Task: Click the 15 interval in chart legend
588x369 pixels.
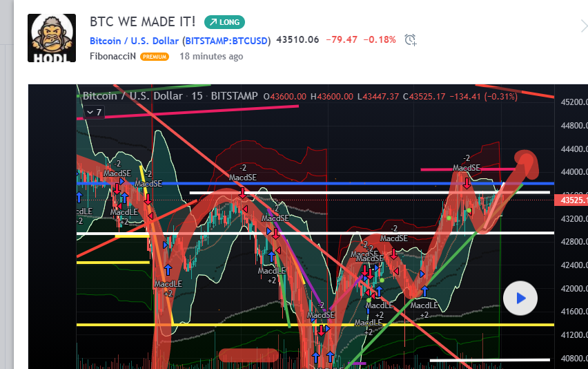Action: coord(197,96)
